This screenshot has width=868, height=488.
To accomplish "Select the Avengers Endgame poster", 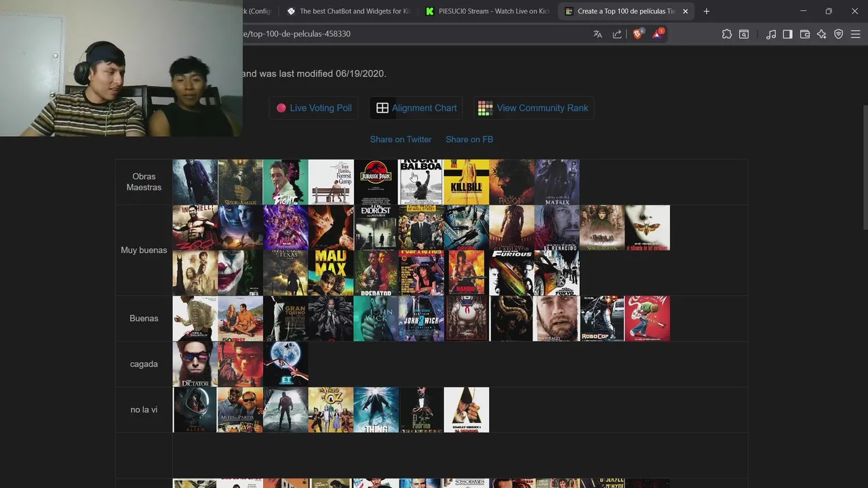I will 285,227.
